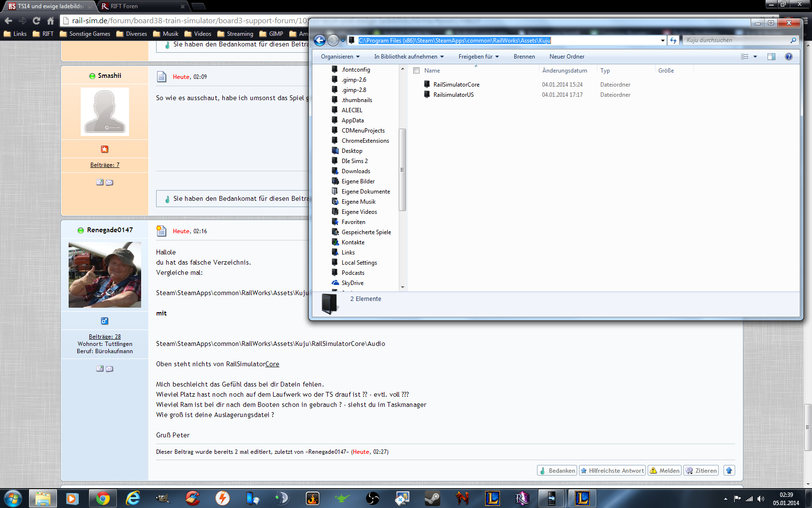812x508 pixels.
Task: Click the volume icon in the system tray
Action: pyautogui.click(x=761, y=499)
